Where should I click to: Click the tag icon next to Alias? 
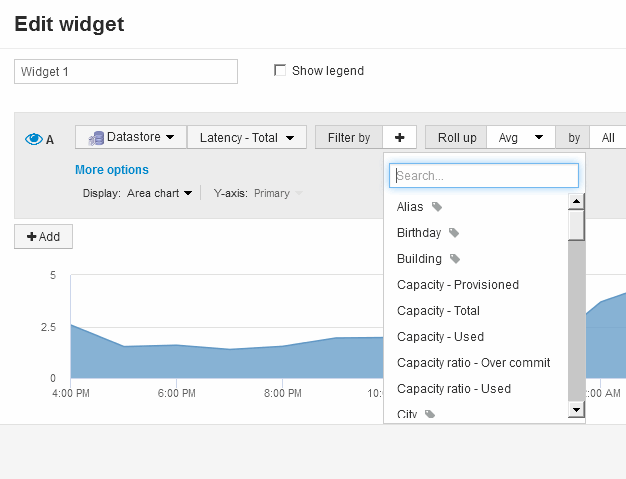437,207
